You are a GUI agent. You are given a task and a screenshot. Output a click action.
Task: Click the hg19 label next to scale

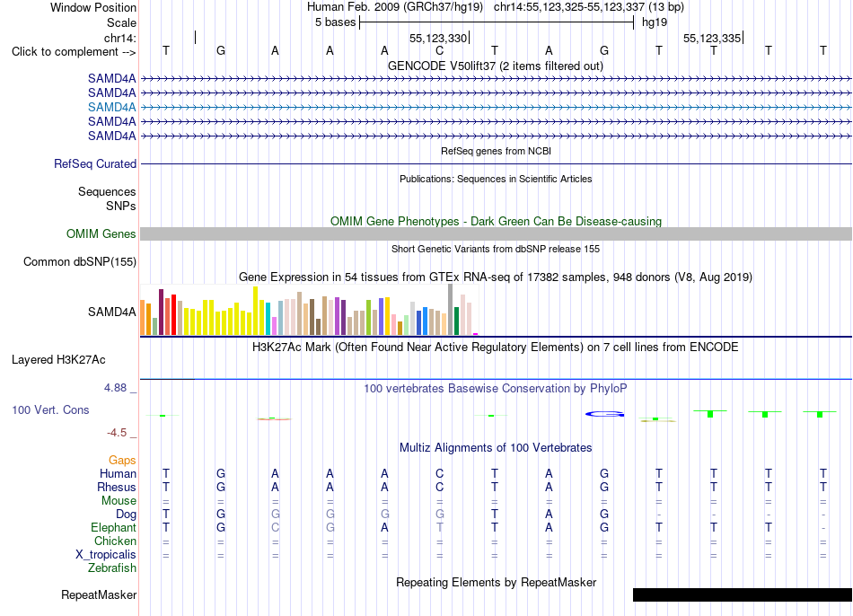coord(654,22)
